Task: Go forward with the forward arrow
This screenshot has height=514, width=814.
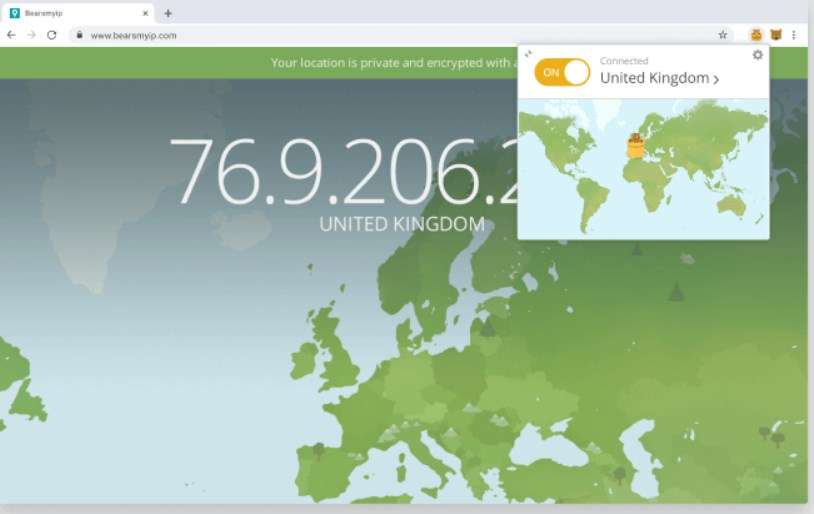Action: point(32,35)
